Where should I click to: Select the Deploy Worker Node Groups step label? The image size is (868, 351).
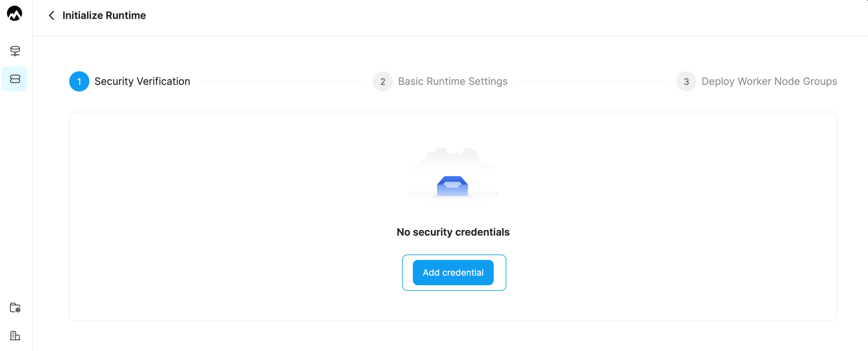click(769, 81)
